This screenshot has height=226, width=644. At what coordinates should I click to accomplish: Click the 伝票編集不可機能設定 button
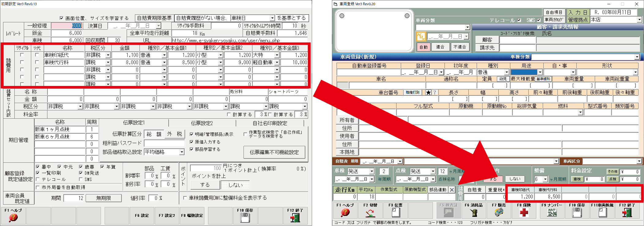pyautogui.click(x=274, y=152)
